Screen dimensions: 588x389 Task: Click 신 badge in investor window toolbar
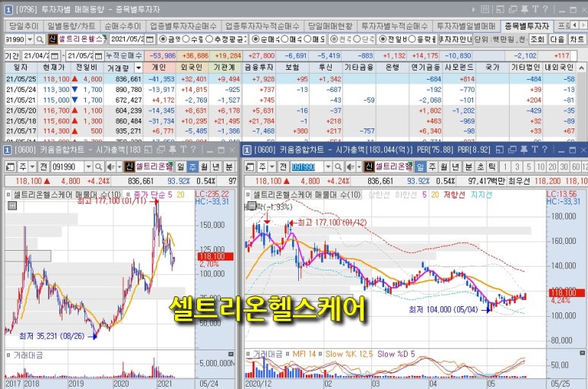click(52, 40)
